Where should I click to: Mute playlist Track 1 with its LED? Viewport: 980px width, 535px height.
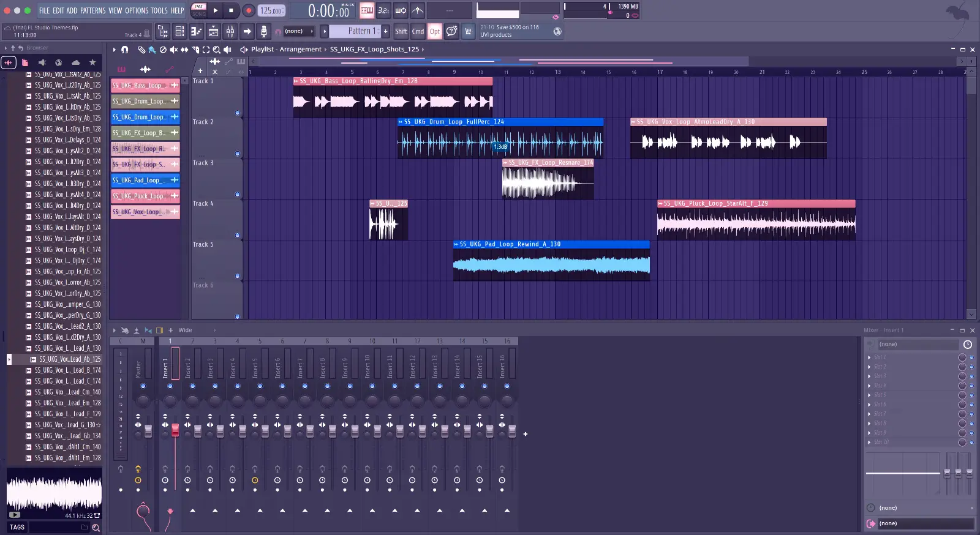point(238,113)
